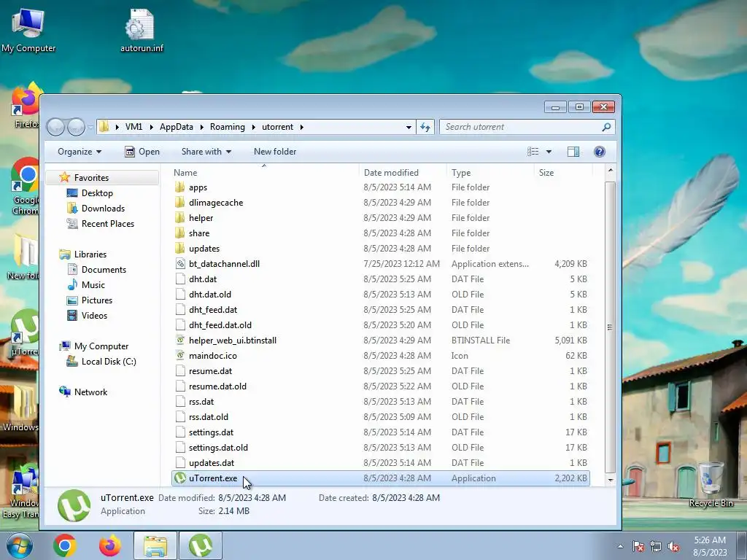Screen dimensions: 747x560
Task: Change the view layout icon
Action: (533, 152)
